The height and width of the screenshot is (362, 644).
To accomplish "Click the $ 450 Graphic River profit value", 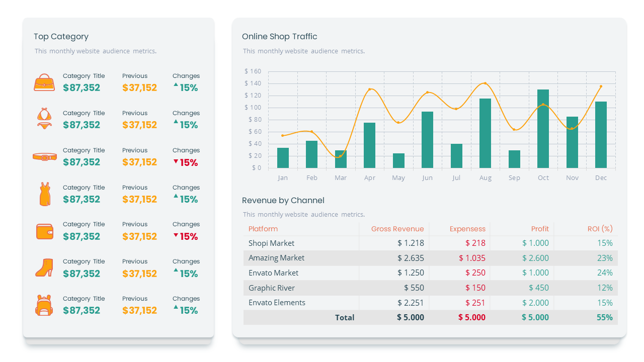I will coord(539,288).
